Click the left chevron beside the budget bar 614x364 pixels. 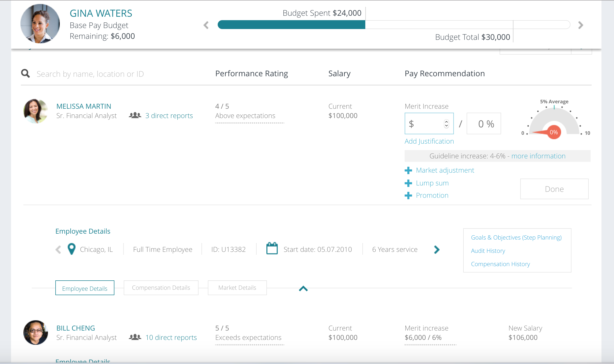tap(206, 25)
